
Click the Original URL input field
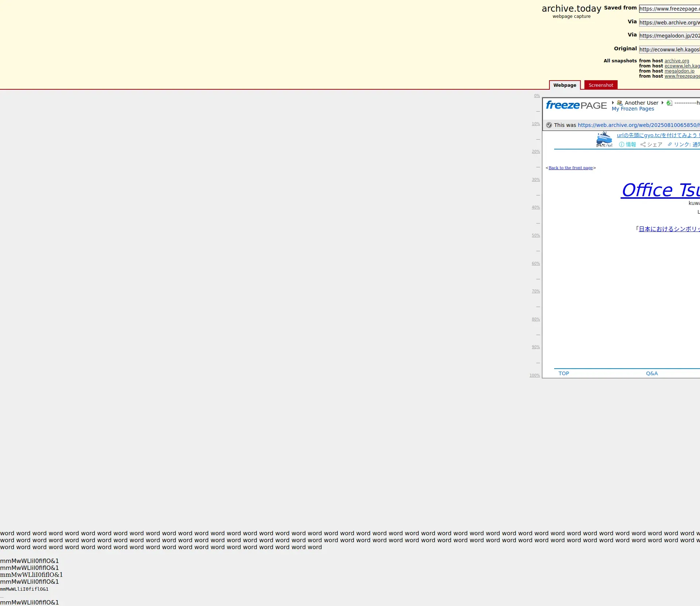tap(669, 50)
